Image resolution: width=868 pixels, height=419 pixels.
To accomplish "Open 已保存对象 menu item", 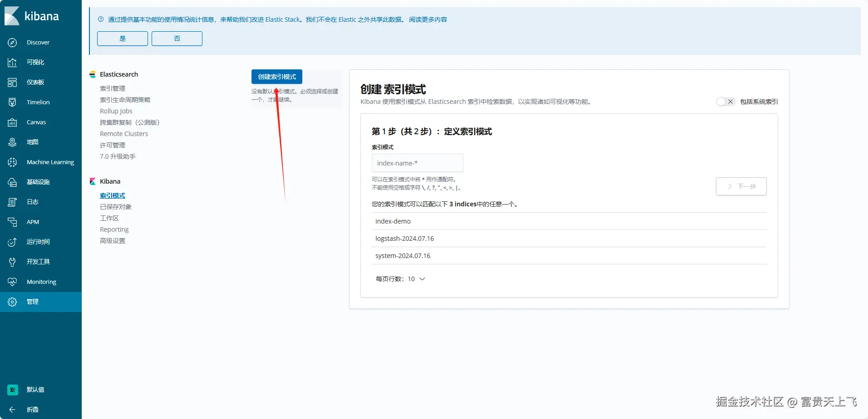I will (x=116, y=207).
